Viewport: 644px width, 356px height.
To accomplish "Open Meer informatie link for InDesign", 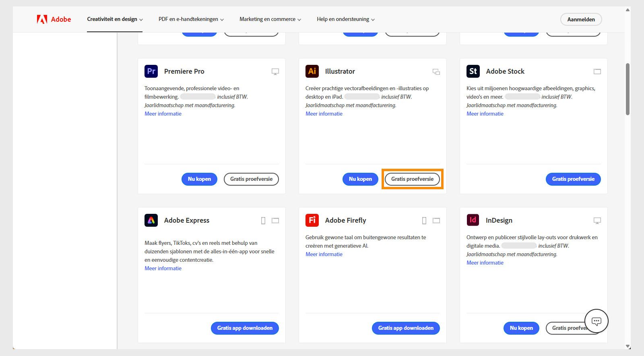I will pos(485,263).
